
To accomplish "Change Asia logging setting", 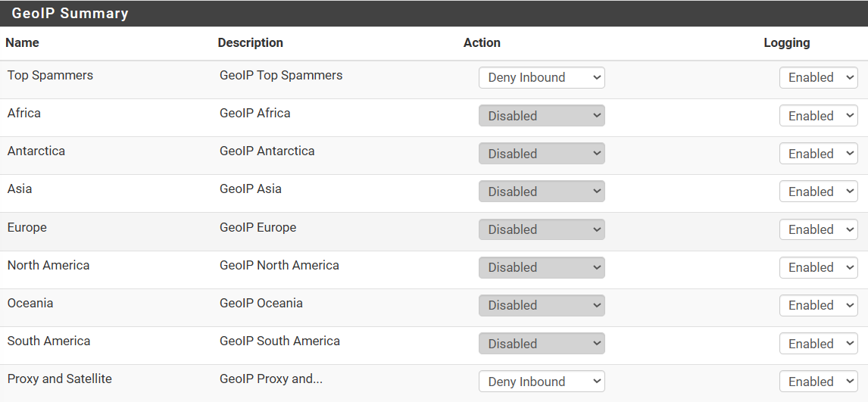I will pos(818,192).
